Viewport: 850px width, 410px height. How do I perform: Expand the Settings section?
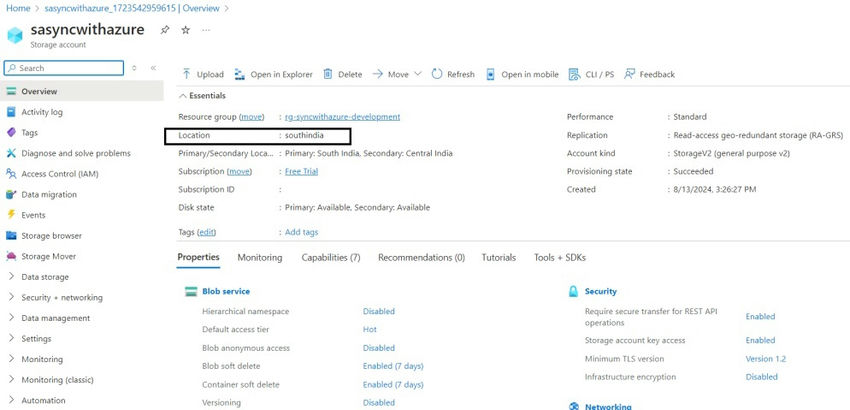pyautogui.click(x=11, y=338)
